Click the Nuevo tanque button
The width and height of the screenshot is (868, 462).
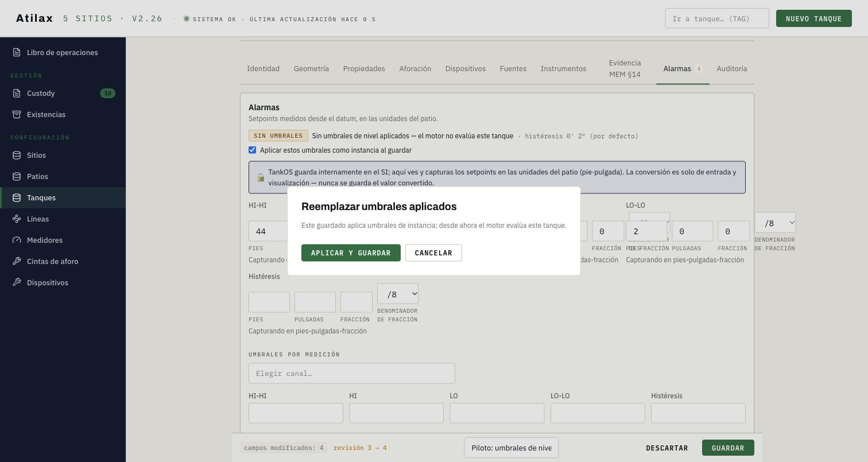pos(813,18)
